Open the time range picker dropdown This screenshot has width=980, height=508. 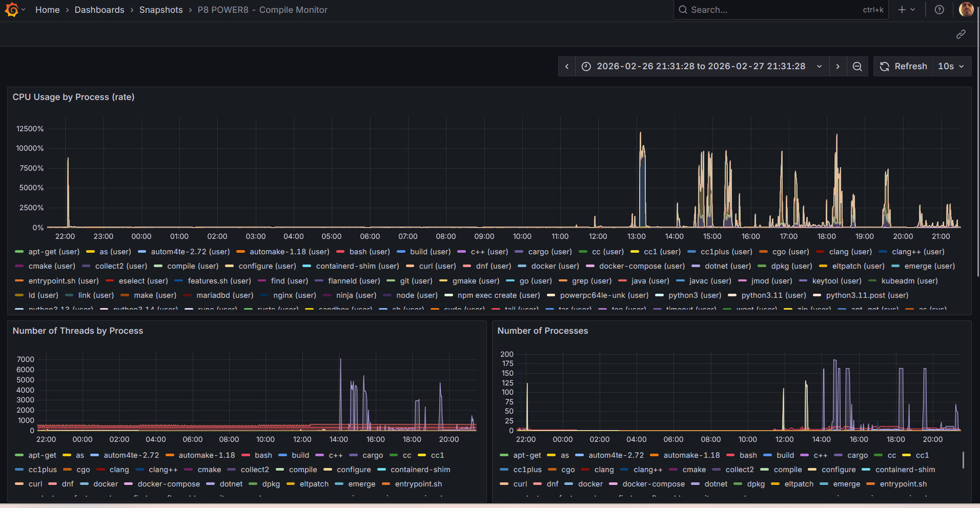[819, 66]
